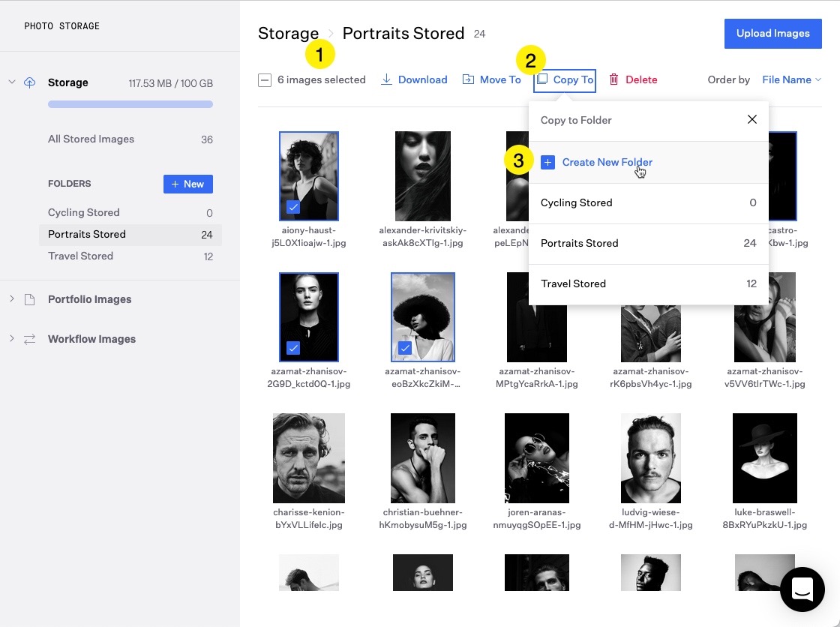This screenshot has height=627, width=840.
Task: Collapse the Storage section chevron
Action: (11, 82)
